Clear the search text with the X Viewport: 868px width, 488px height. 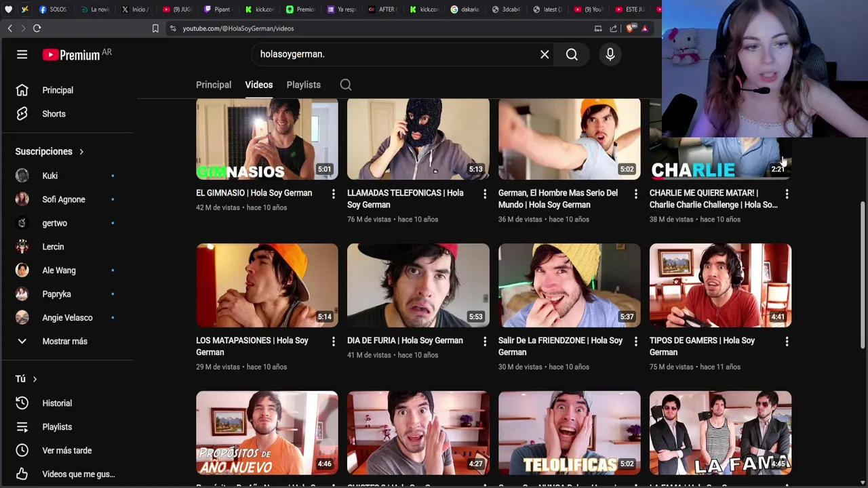click(x=545, y=55)
